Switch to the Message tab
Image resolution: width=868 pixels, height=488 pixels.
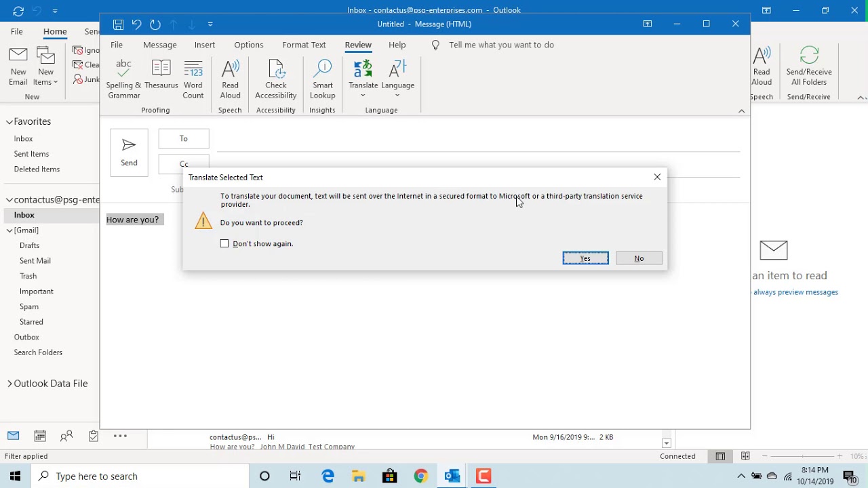(160, 45)
